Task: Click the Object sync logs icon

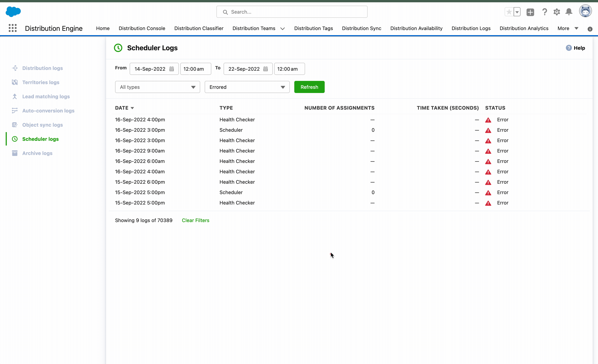Action: [15, 125]
